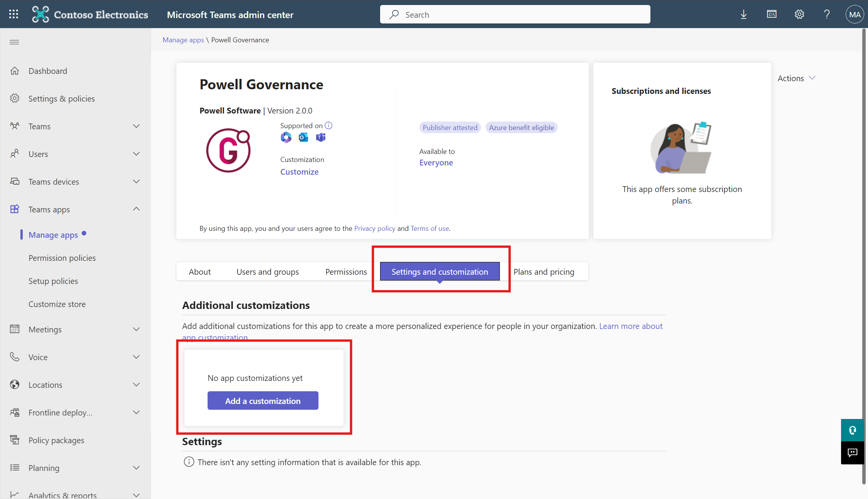Switch to the Permissions tab

click(x=346, y=272)
